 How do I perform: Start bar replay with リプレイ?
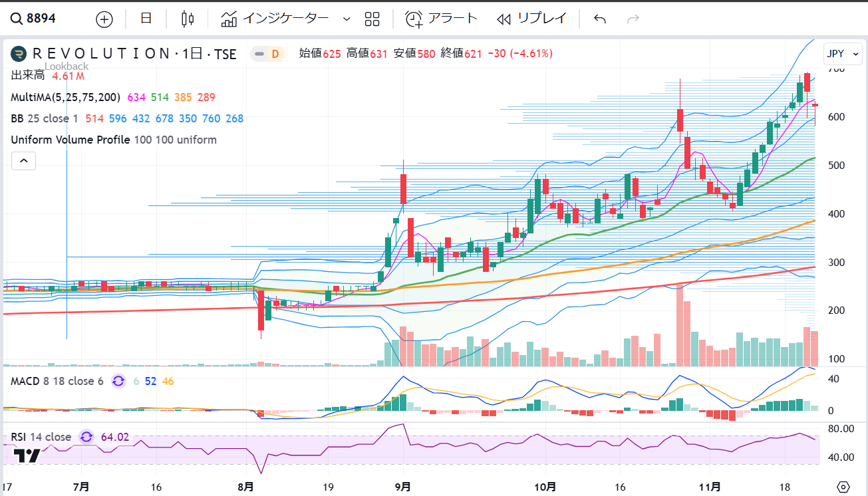click(532, 19)
